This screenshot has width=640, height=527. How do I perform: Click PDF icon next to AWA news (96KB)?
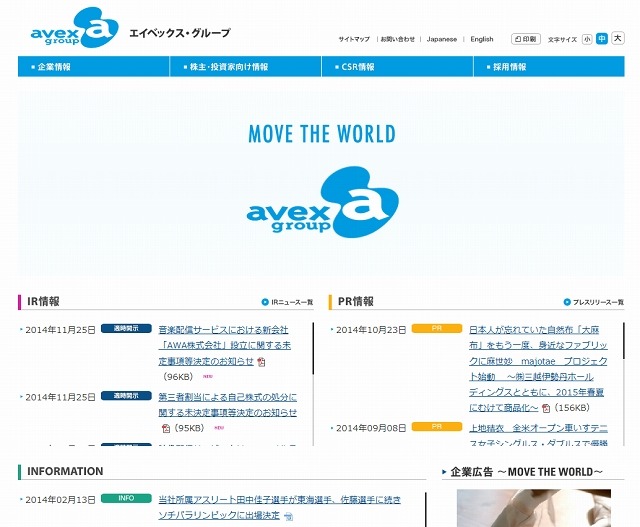pyautogui.click(x=261, y=362)
